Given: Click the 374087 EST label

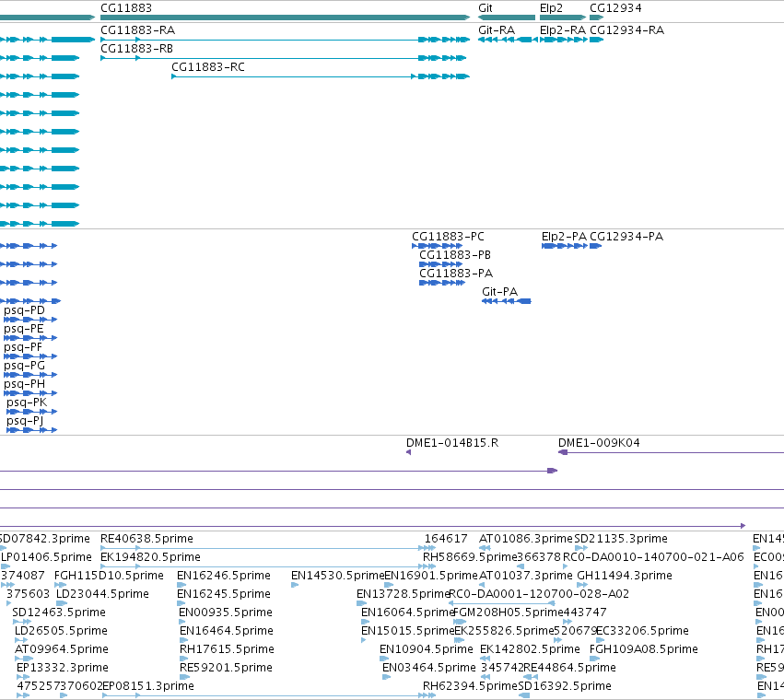Looking at the screenshot, I should pos(23,576).
